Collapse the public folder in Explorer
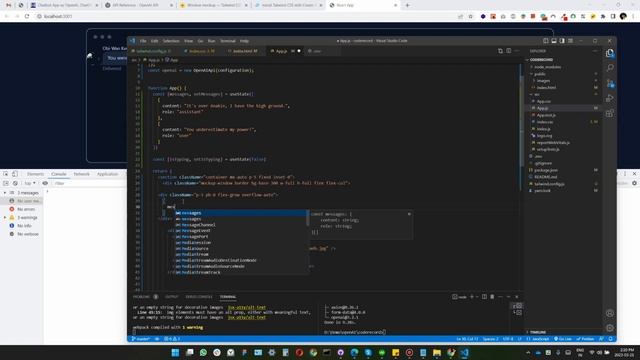The width and height of the screenshot is (640, 360). [x=540, y=74]
